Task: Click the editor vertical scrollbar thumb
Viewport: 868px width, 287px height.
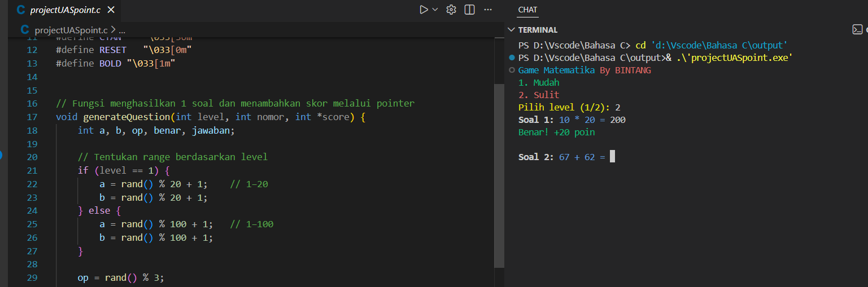Action: [x=499, y=175]
